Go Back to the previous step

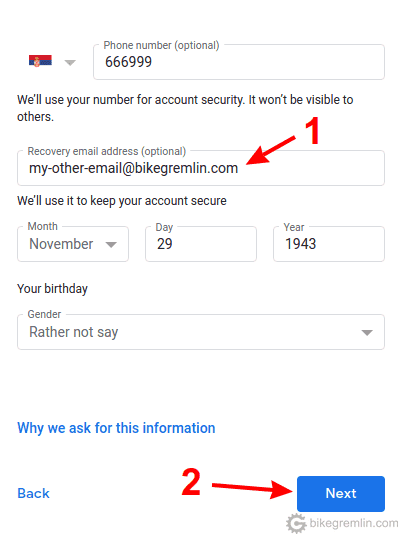(x=33, y=493)
